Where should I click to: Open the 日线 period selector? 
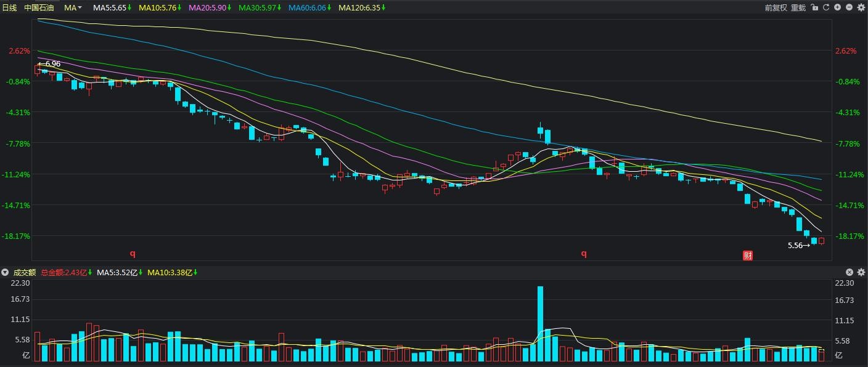click(9, 8)
